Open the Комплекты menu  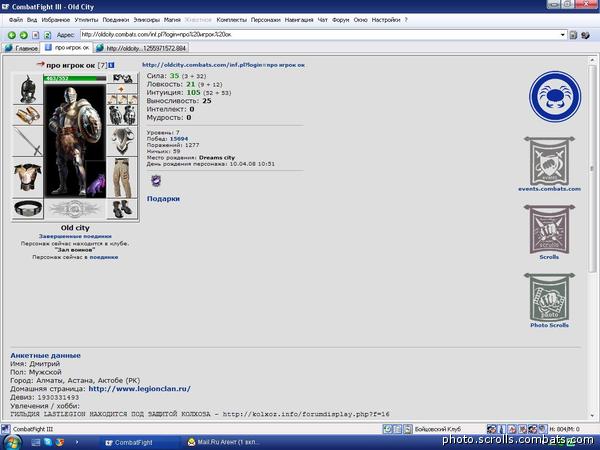tap(232, 20)
